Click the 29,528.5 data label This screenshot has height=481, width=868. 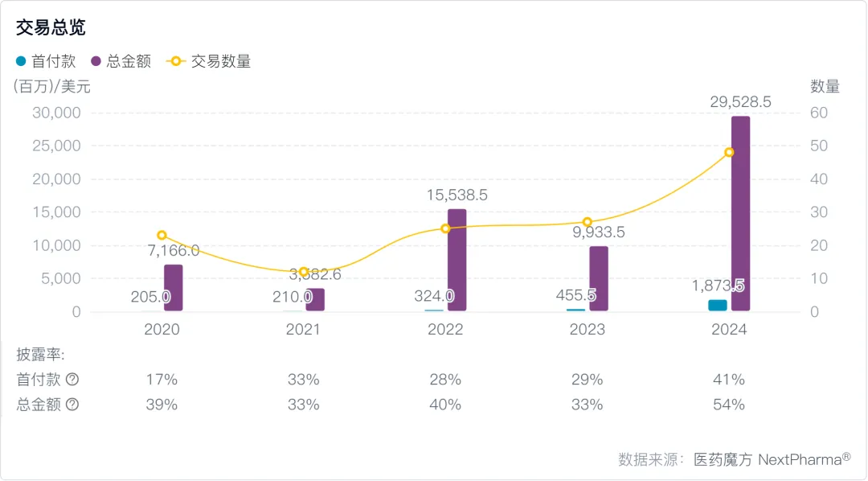(x=740, y=102)
